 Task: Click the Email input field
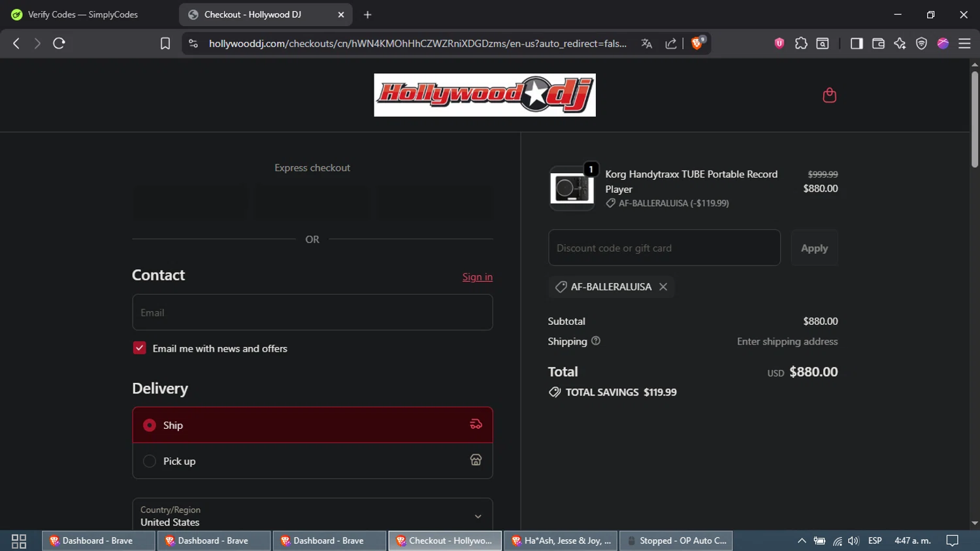312,312
